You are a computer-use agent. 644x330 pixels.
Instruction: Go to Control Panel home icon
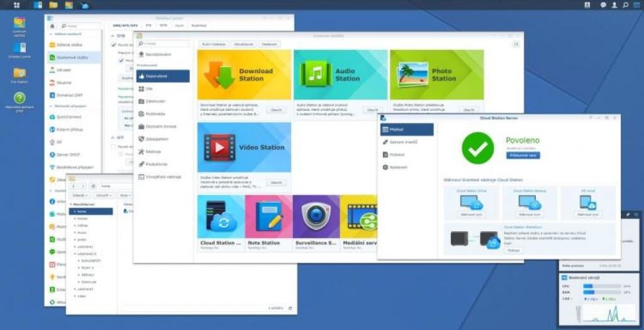pyautogui.click(x=52, y=26)
